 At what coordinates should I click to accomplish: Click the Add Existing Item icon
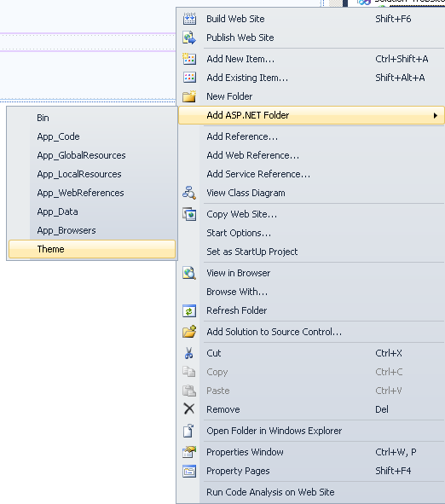tap(189, 78)
